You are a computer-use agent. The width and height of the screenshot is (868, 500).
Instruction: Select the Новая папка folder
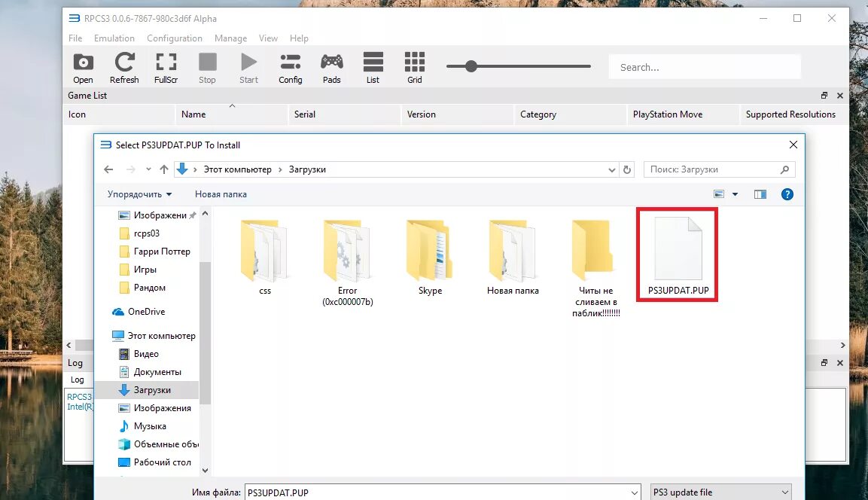513,258
